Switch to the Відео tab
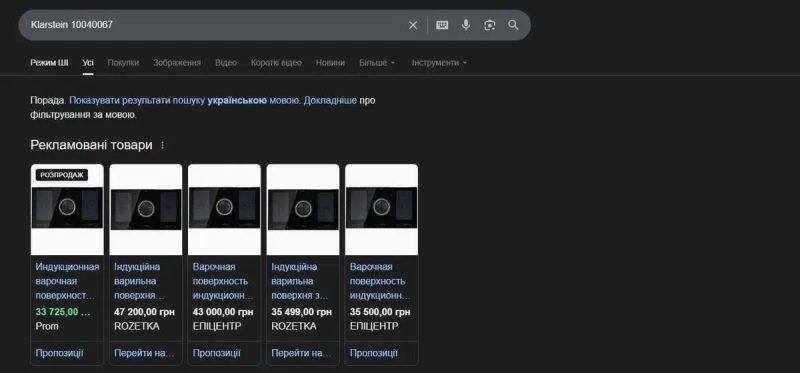Image resolution: width=800 pixels, height=373 pixels. click(226, 63)
